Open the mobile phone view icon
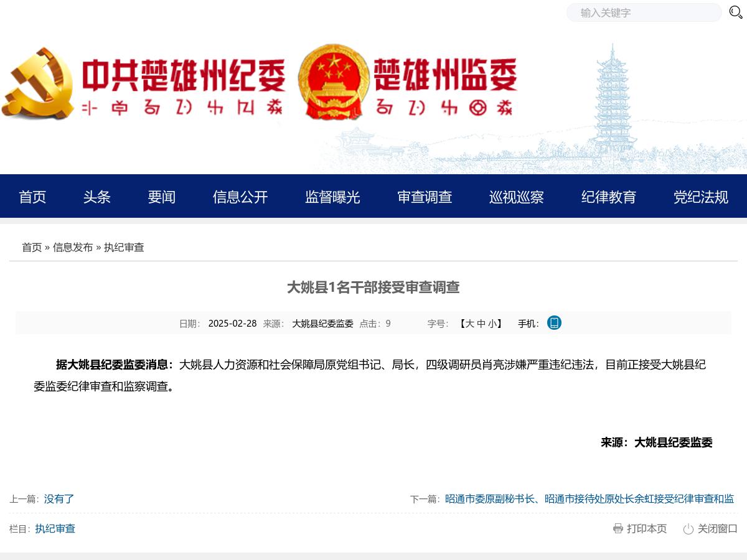747x560 pixels. click(554, 323)
